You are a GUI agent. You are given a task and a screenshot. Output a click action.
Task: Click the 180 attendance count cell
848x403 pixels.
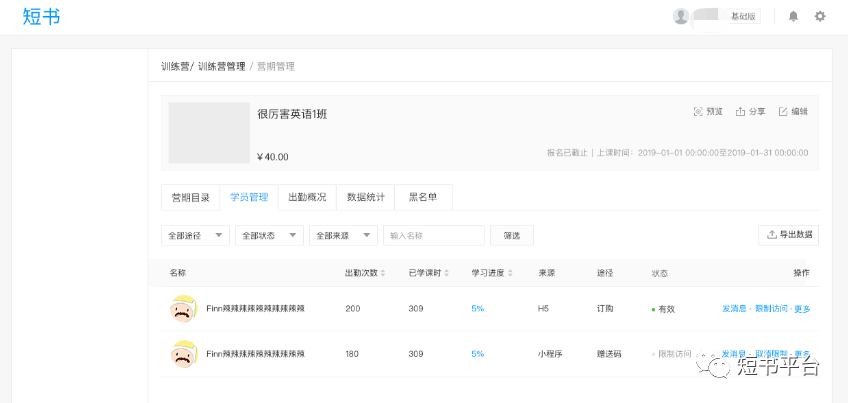tap(353, 354)
